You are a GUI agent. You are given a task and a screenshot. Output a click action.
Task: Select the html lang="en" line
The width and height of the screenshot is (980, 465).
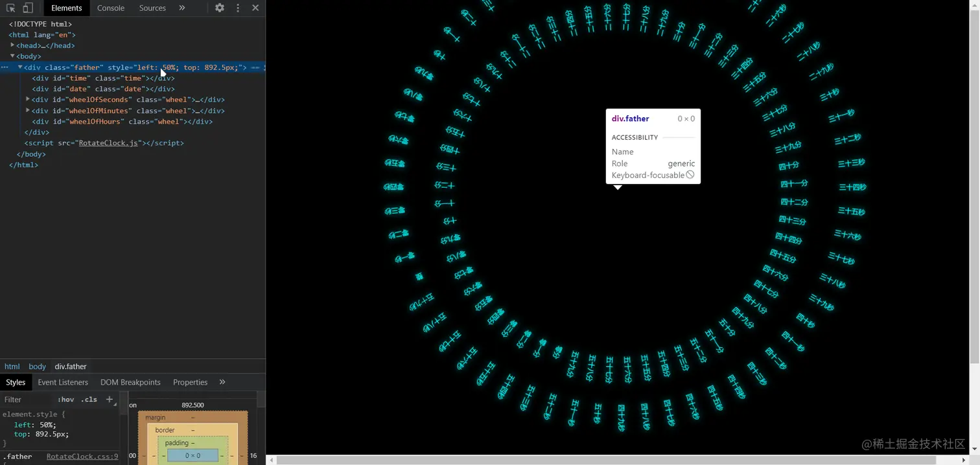(x=42, y=35)
